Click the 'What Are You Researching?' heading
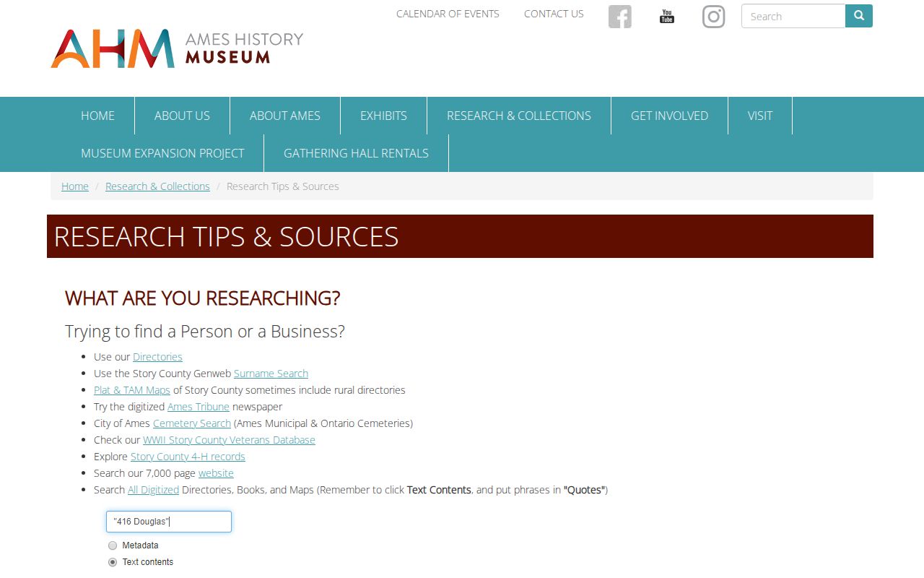This screenshot has width=924, height=578. point(202,298)
